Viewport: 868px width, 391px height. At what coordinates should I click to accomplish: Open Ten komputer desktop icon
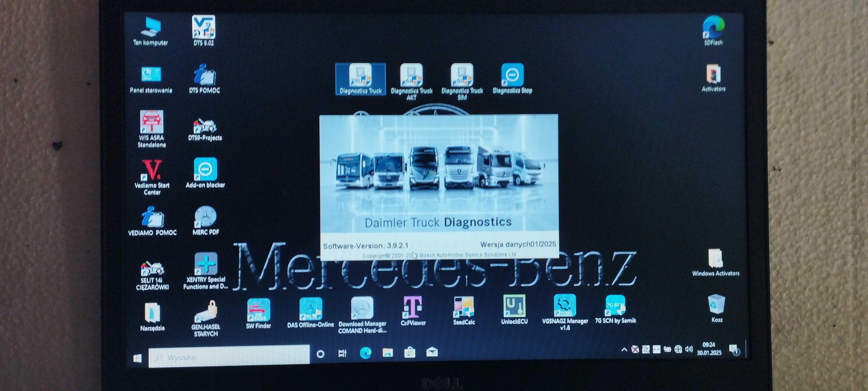151,31
